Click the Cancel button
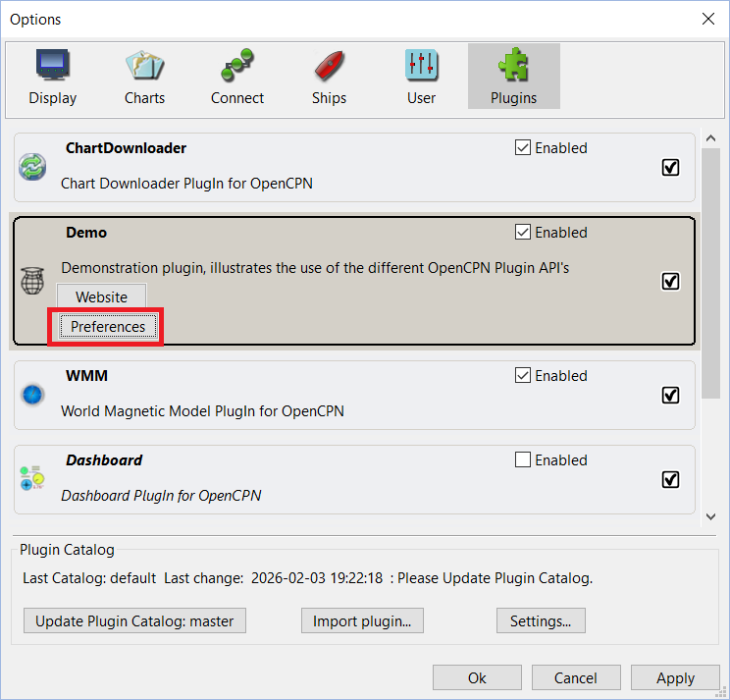This screenshot has height=700, width=730. 576,677
